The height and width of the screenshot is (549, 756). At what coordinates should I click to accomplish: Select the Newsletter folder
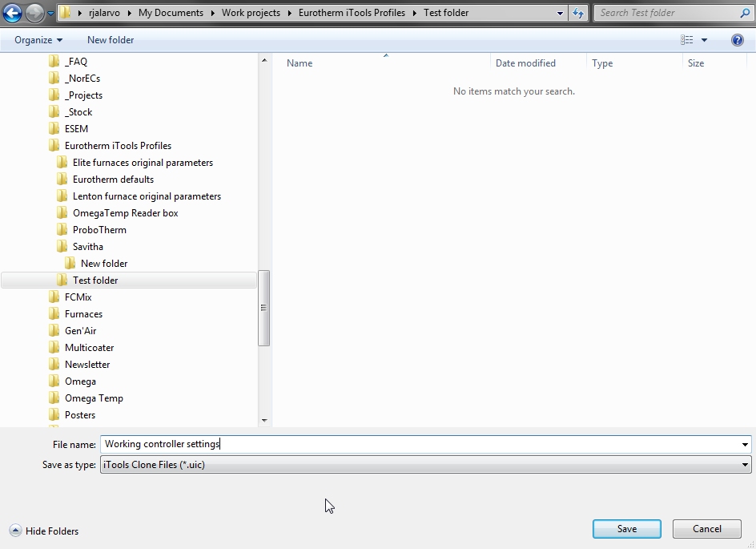87,365
